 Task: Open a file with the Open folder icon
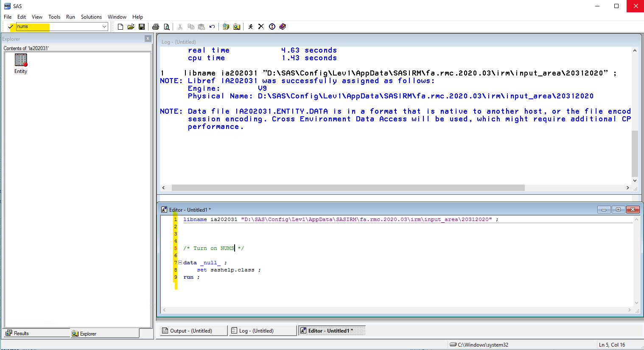click(x=131, y=27)
